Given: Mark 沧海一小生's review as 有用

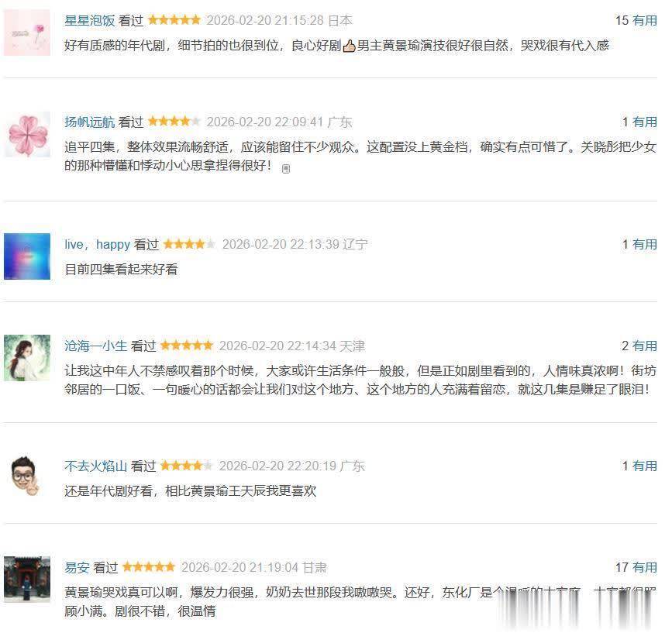Looking at the screenshot, I should [645, 346].
